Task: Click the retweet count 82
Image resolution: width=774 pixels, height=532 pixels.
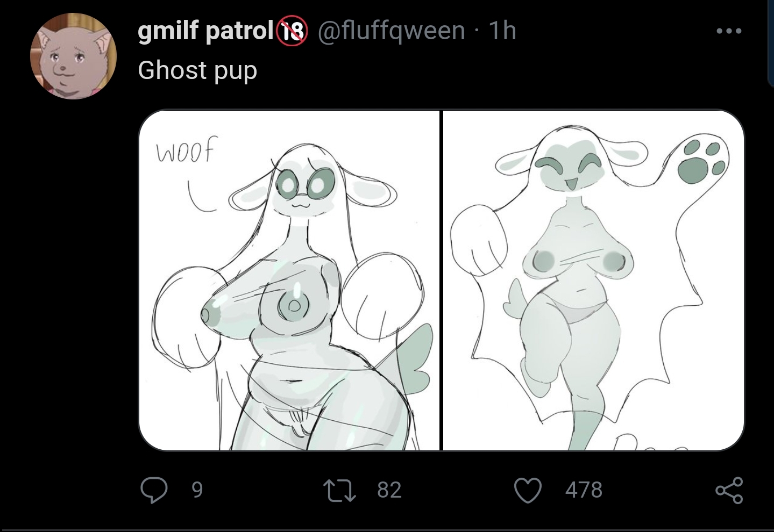Action: pos(389,490)
